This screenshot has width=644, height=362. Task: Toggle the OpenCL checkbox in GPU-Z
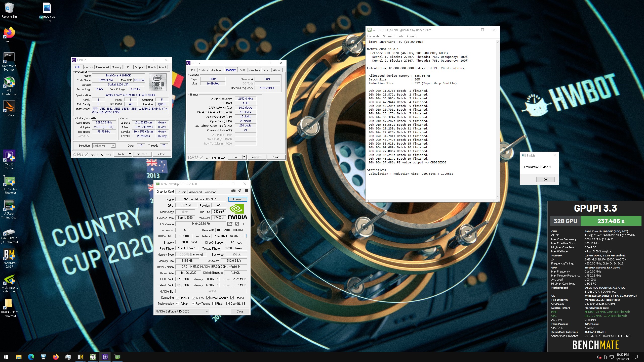click(177, 298)
